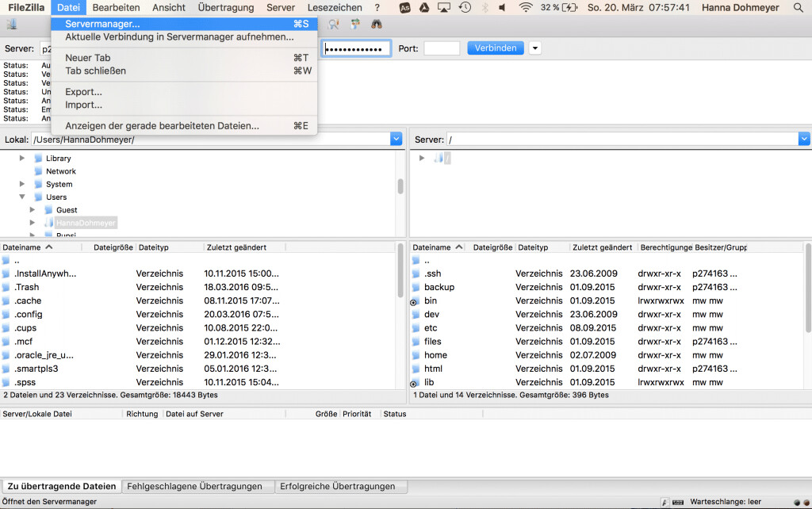The width and height of the screenshot is (812, 509).
Task: Expand the Guest folder node
Action: (x=32, y=210)
